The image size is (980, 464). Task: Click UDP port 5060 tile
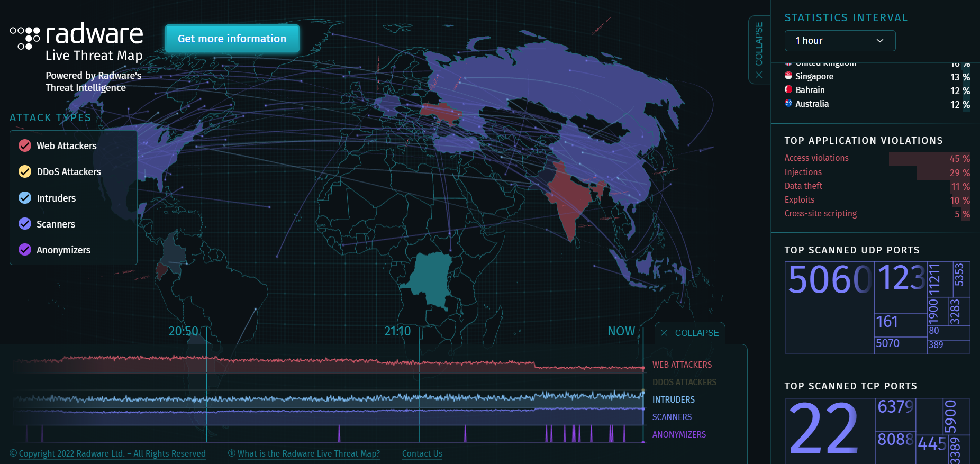(829, 307)
